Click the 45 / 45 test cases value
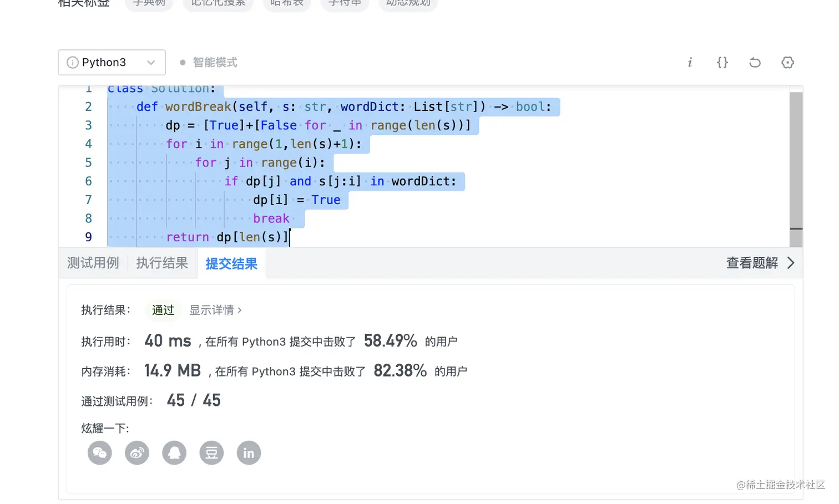The height and width of the screenshot is (504, 839). click(194, 400)
